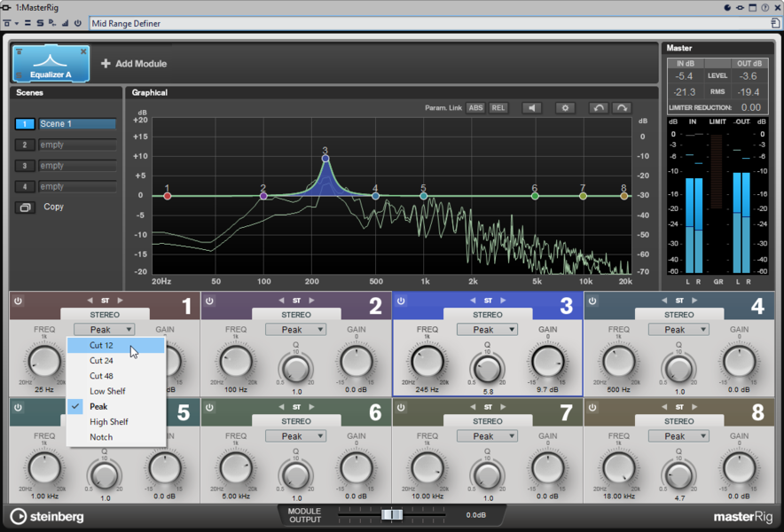Select scene slot 4
The image size is (784, 532).
point(25,187)
